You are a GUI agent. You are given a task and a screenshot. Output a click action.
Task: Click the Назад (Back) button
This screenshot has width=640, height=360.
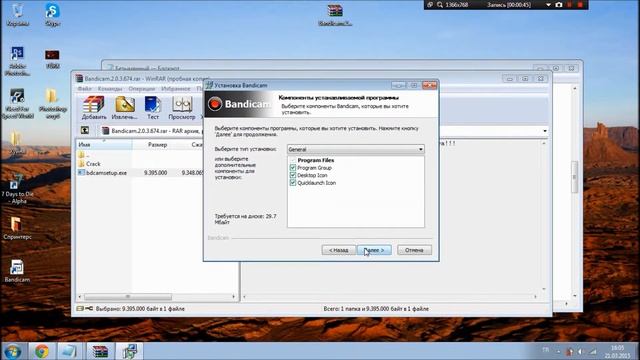(x=339, y=250)
